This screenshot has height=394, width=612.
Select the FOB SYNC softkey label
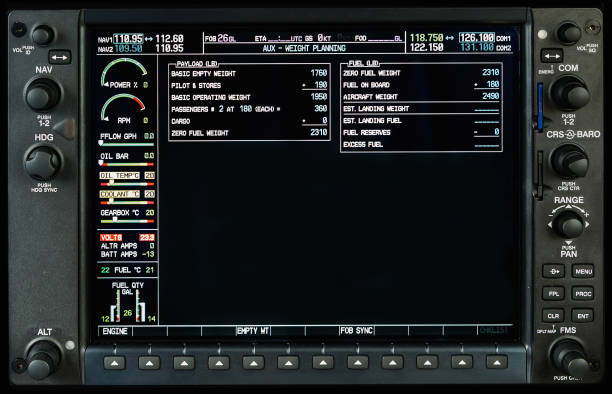(357, 331)
